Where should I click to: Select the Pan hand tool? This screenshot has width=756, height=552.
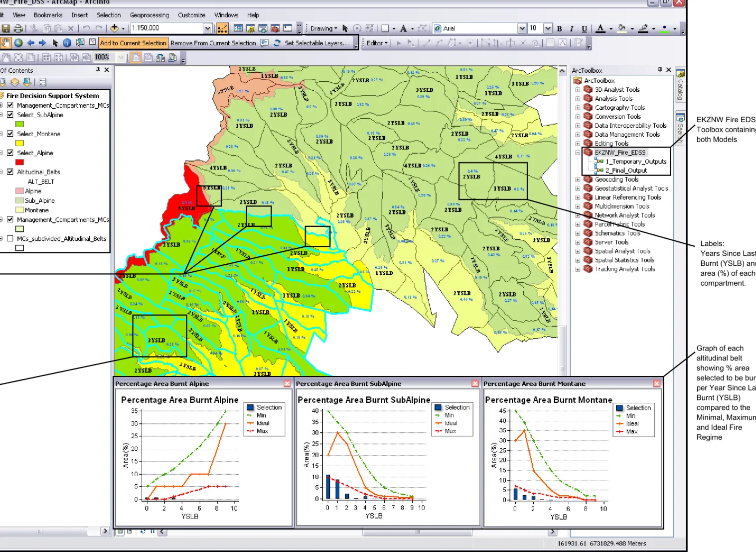[x=6, y=43]
